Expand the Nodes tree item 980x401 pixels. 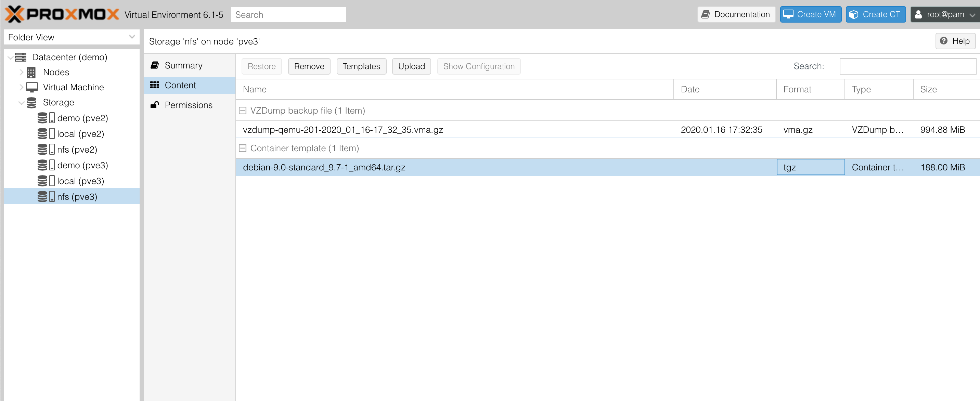[x=22, y=72]
